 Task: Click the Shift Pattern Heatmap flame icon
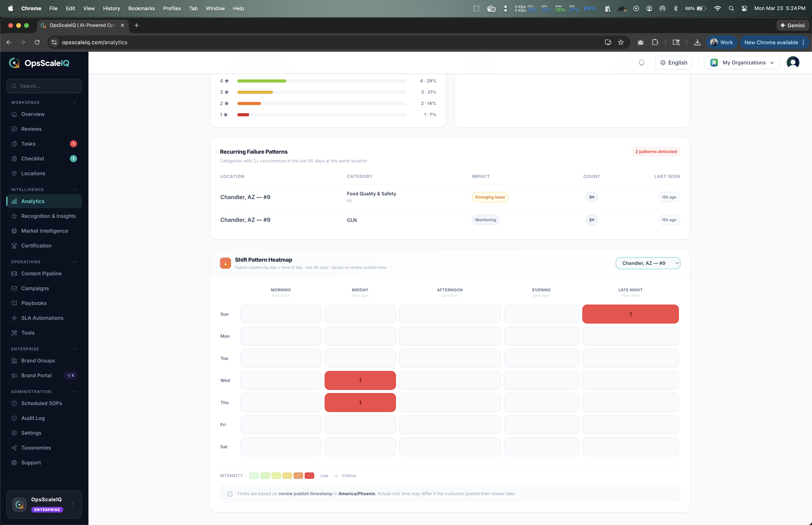point(225,263)
